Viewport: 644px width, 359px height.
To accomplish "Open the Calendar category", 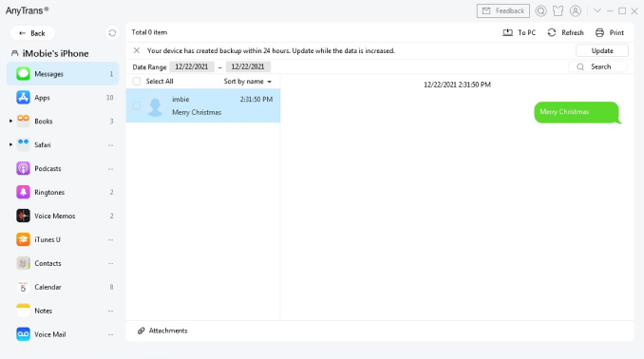I will point(63,287).
